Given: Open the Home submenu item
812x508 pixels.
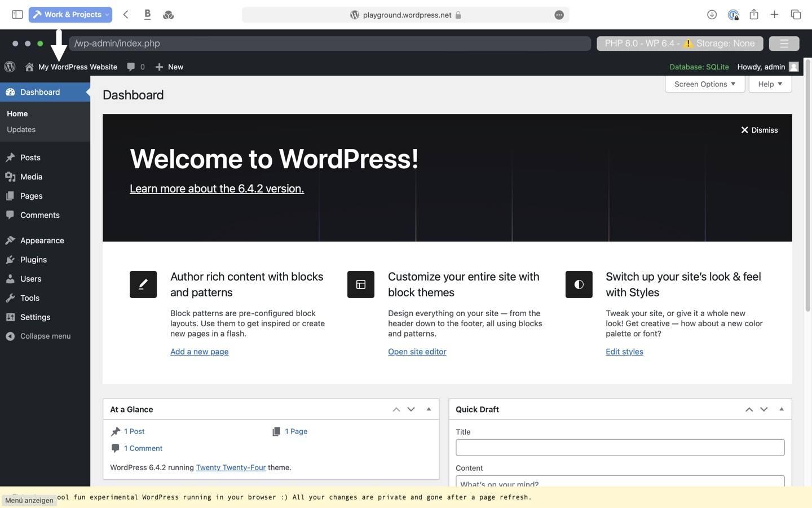Looking at the screenshot, I should [17, 113].
